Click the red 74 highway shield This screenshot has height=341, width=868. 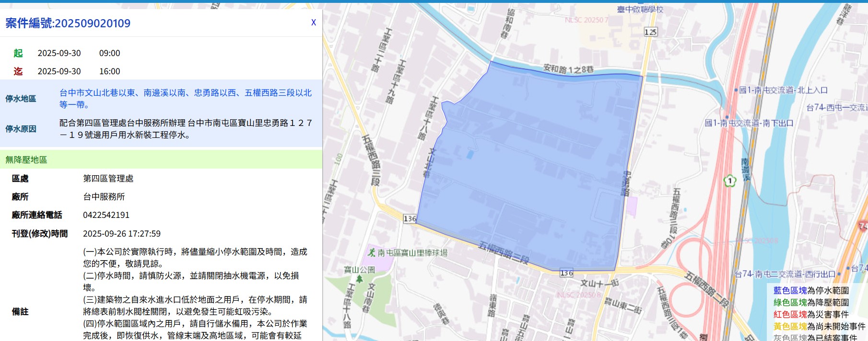click(x=863, y=226)
